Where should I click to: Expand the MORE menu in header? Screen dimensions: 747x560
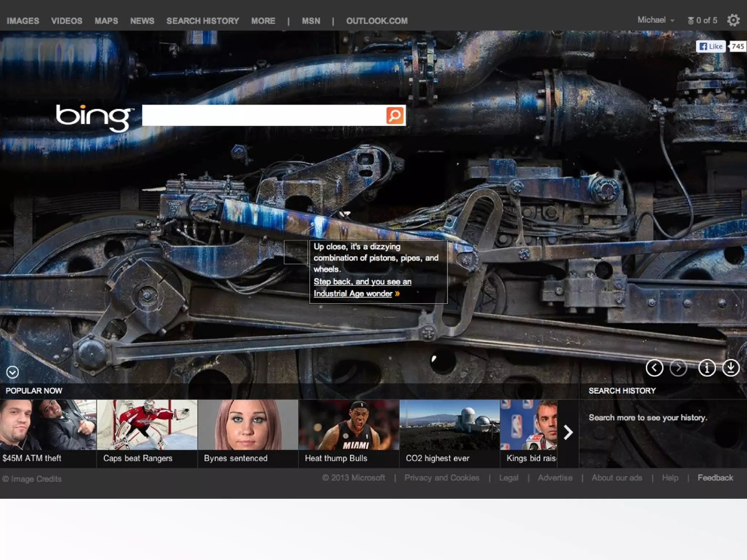click(x=263, y=21)
